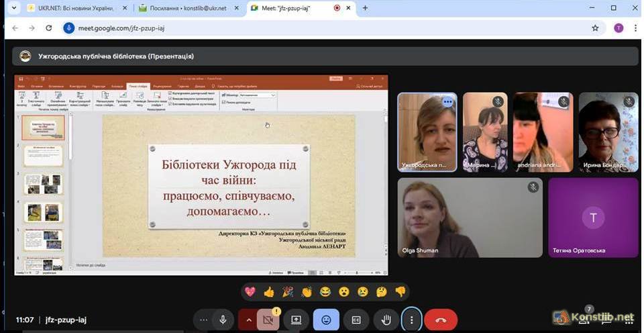Select slide 1 thumbnail in presentation
The height and width of the screenshot is (333, 644).
[43, 128]
